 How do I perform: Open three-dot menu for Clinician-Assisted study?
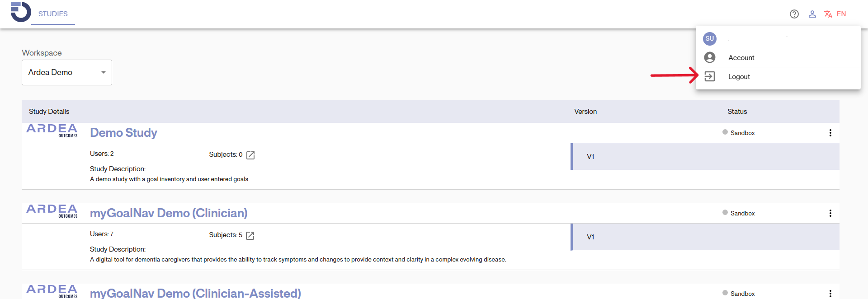pos(830,294)
